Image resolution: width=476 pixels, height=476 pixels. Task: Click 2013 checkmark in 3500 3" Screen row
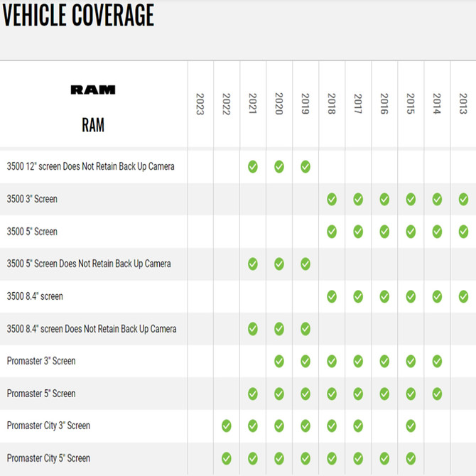[463, 200]
